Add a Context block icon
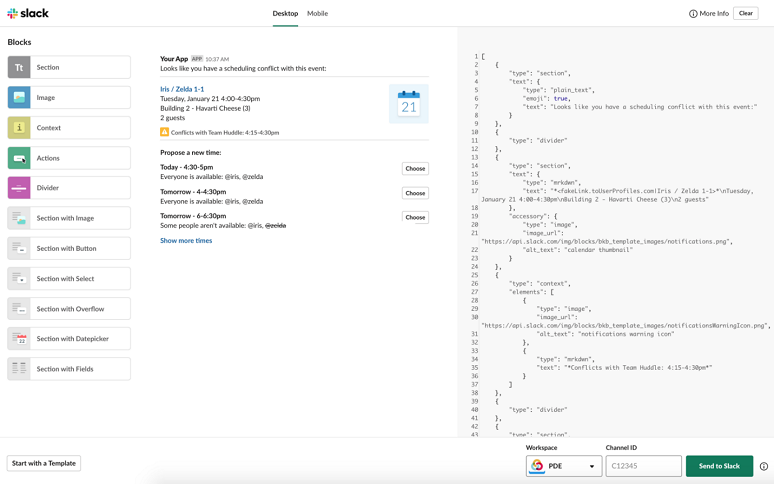 [x=19, y=128]
